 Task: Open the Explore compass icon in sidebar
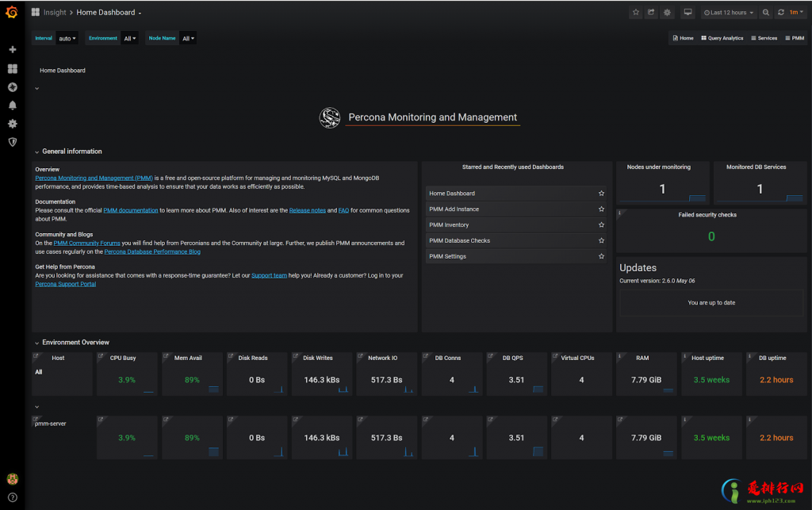point(13,87)
